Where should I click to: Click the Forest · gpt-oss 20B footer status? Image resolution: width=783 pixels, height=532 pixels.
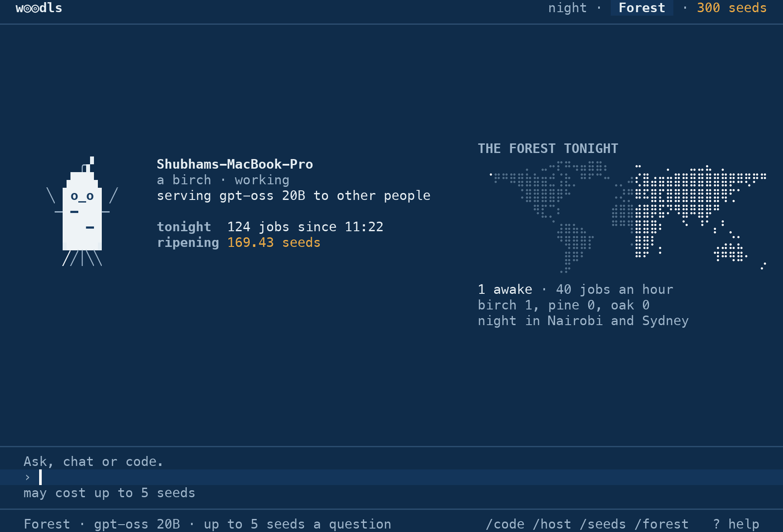pos(207,524)
